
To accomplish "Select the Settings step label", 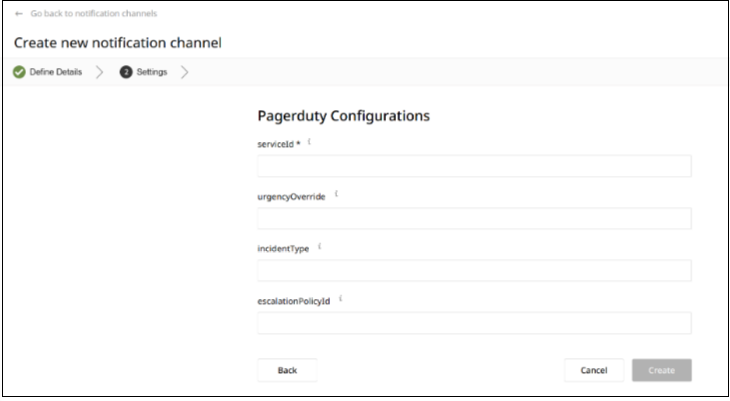I will point(152,72).
